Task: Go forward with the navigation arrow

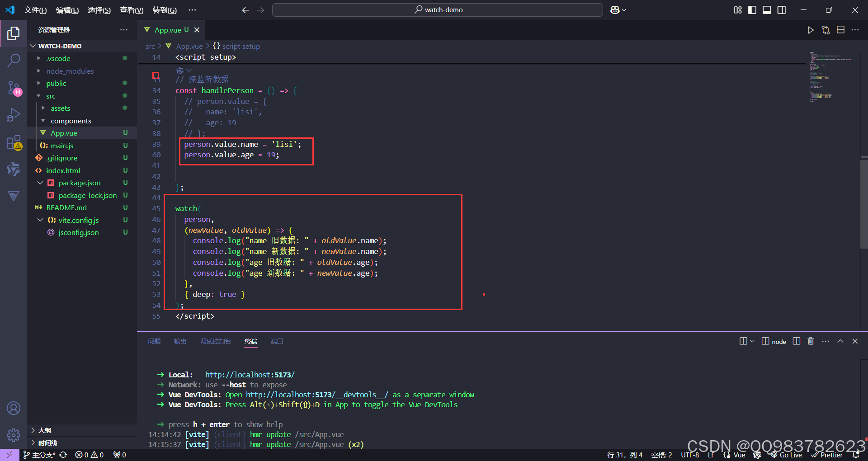Action: [260, 10]
